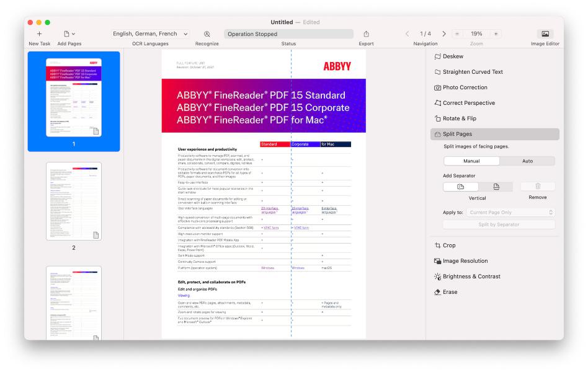Toggle the Image Editor panel

(545, 33)
